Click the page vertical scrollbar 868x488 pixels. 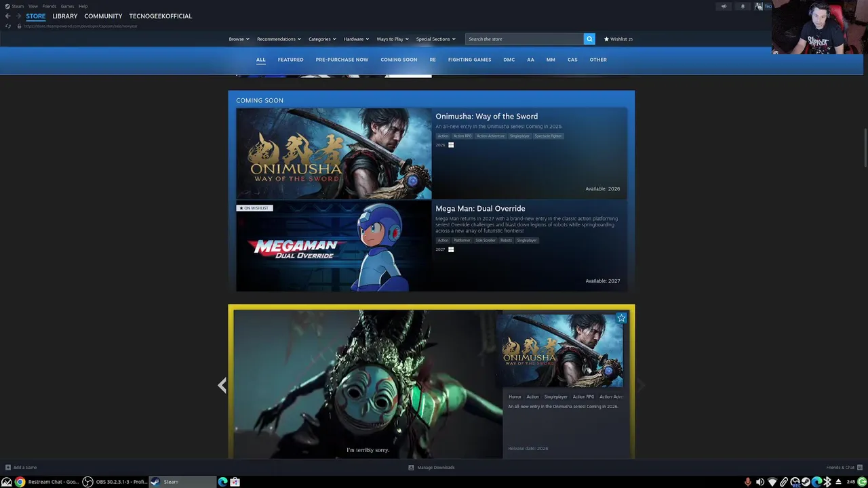(865, 146)
